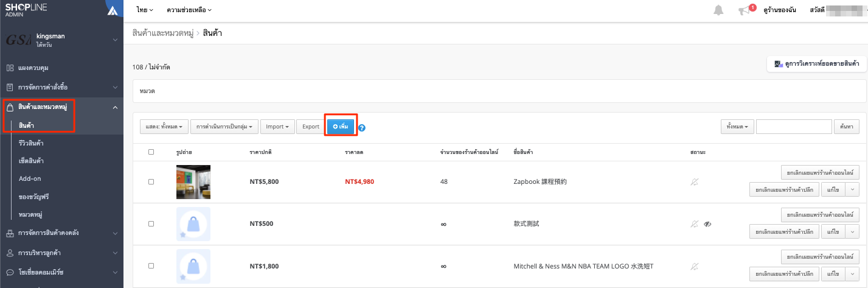Click the Export button
868x288 pixels.
(311, 127)
